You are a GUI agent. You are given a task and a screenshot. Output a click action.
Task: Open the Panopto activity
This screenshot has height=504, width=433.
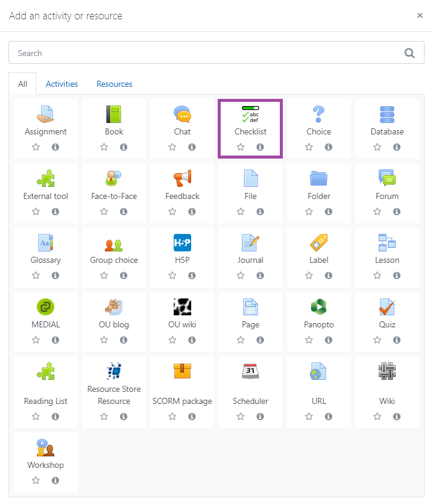tap(318, 314)
